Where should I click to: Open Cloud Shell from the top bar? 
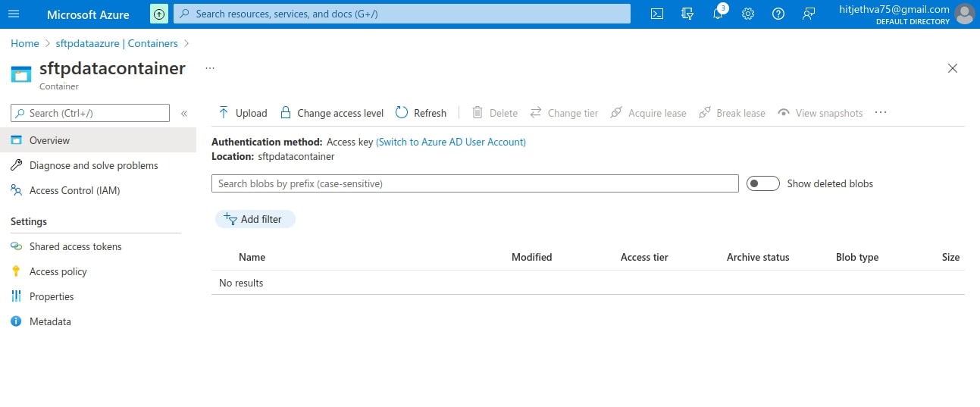(x=657, y=14)
